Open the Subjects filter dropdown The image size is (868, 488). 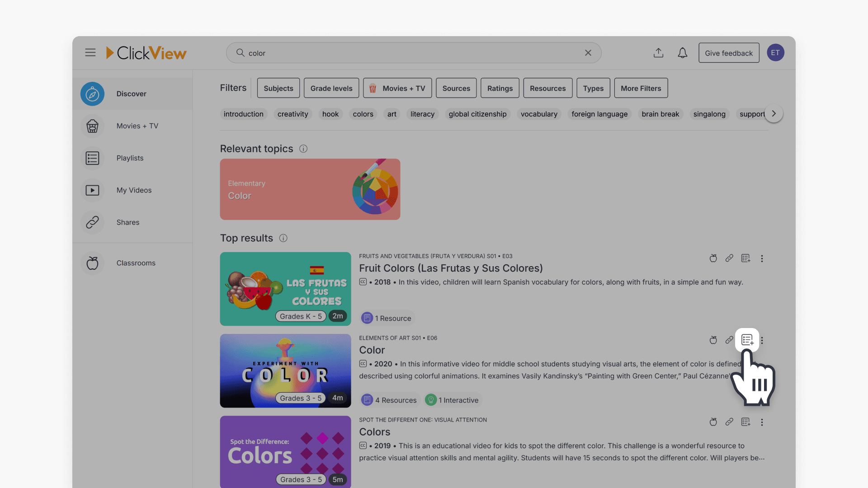(278, 88)
